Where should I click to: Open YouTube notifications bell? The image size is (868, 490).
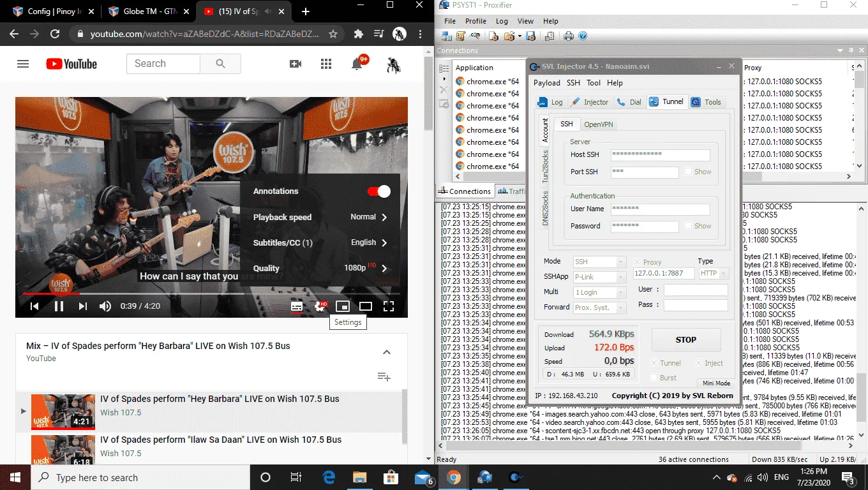(357, 64)
